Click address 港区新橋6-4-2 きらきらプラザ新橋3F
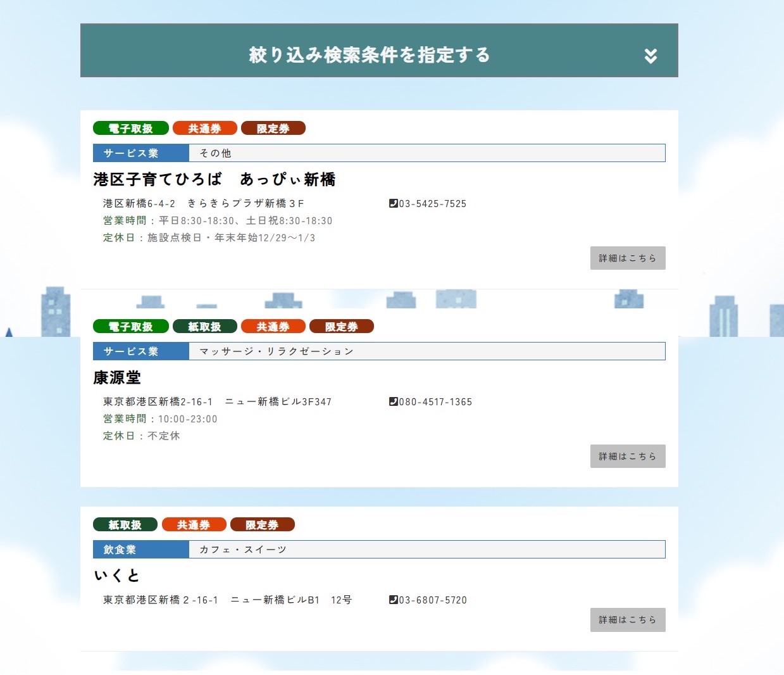 pos(204,204)
